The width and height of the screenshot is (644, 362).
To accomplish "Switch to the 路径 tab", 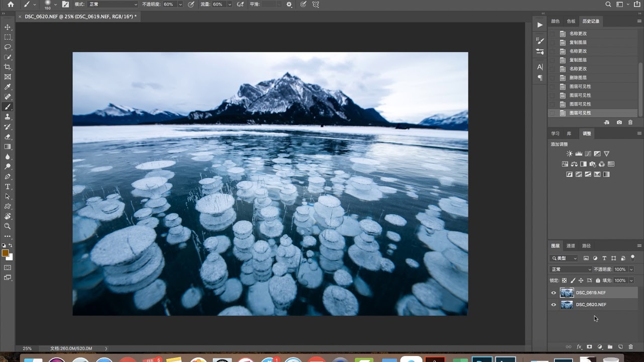I will [587, 246].
